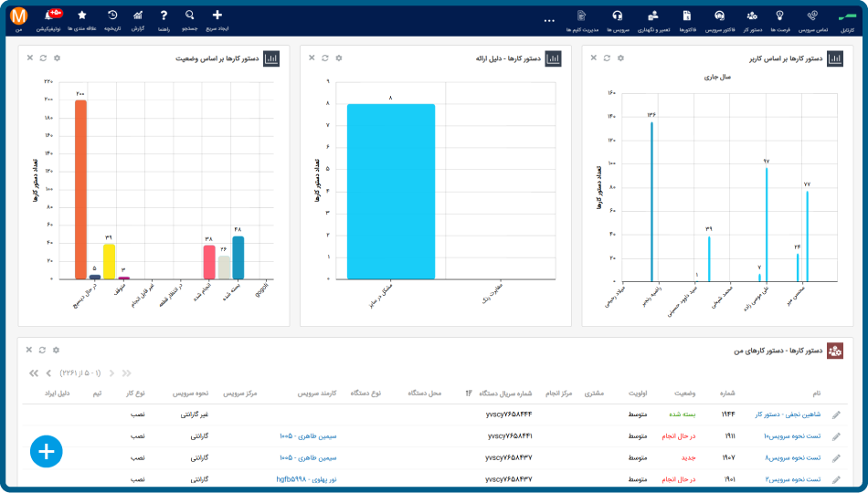Screen dimensions: 868x493
Task: Open settings gear of work-orders-by-status chart
Action: [x=57, y=58]
